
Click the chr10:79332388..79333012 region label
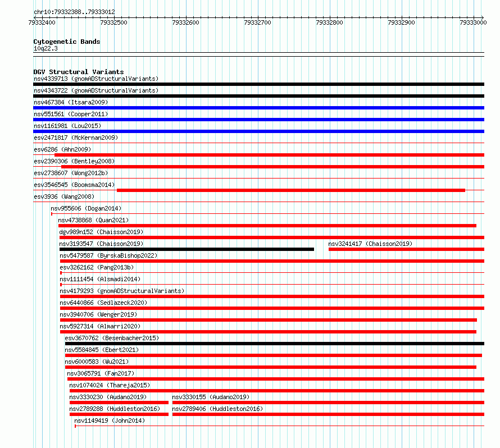74,12
